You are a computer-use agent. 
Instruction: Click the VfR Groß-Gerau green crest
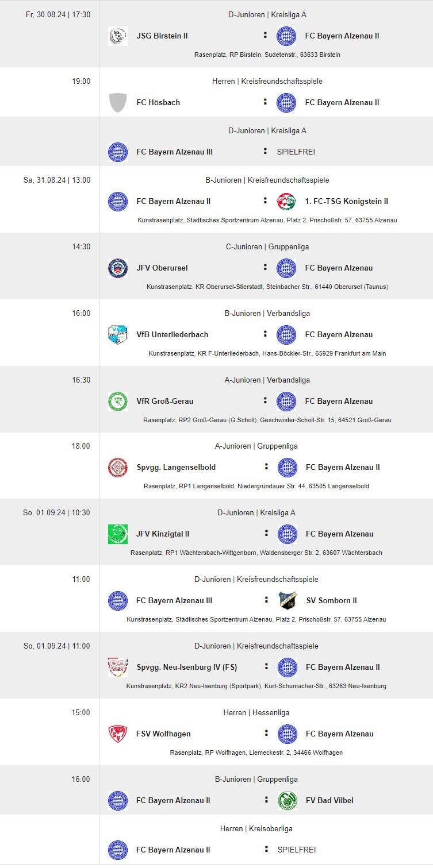coord(118,402)
